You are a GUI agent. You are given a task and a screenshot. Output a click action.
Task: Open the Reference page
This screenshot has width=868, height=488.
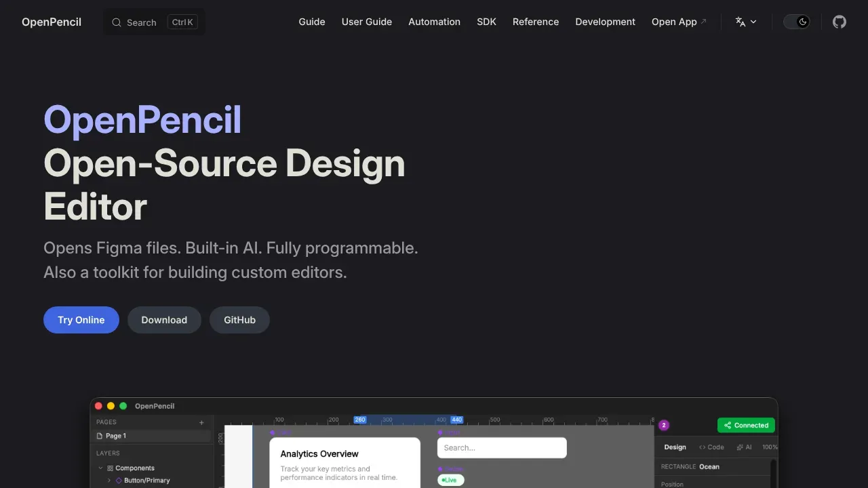(536, 22)
